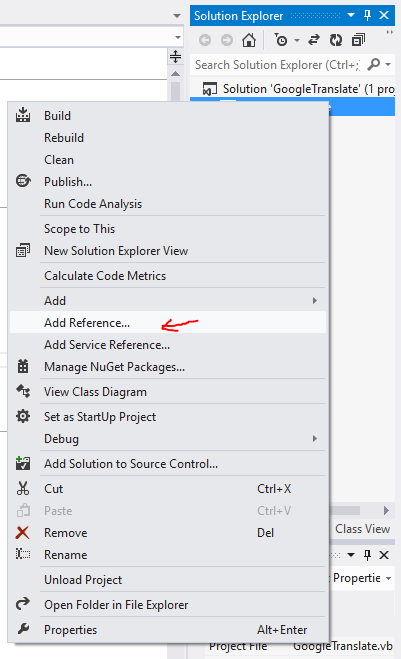Screen dimensions: 401x659
Task: Select Set as StartUp Project
Action: pos(168,417)
